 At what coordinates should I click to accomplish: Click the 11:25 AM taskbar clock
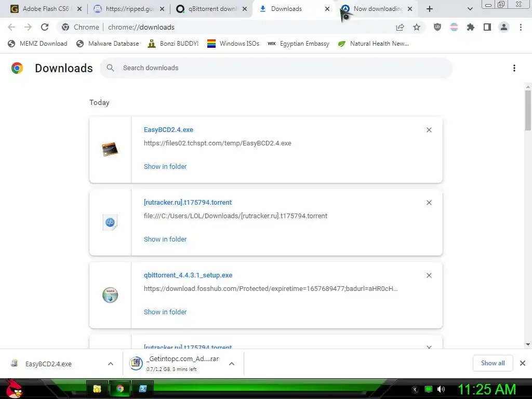pyautogui.click(x=487, y=390)
